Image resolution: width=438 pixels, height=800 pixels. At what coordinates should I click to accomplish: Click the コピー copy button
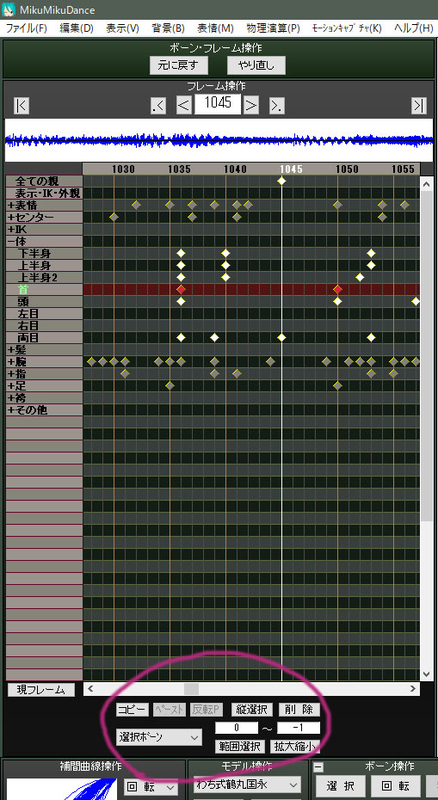(133, 710)
